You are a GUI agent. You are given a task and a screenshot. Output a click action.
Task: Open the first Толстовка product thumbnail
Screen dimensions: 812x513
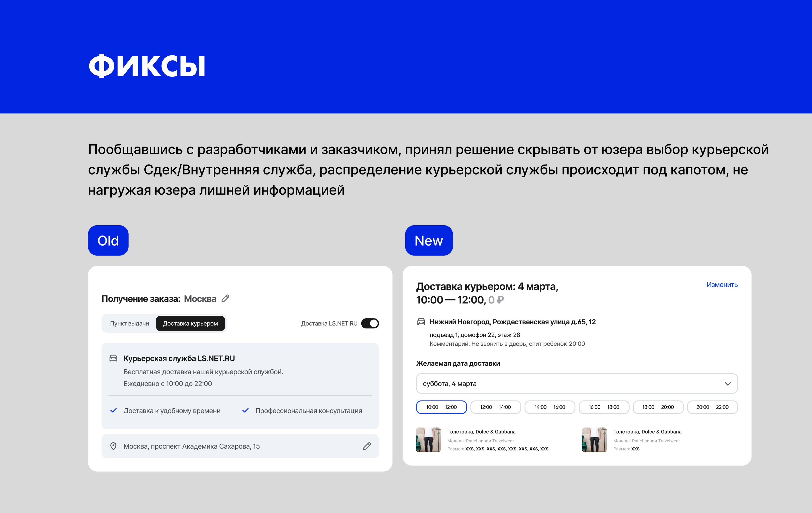[428, 440]
